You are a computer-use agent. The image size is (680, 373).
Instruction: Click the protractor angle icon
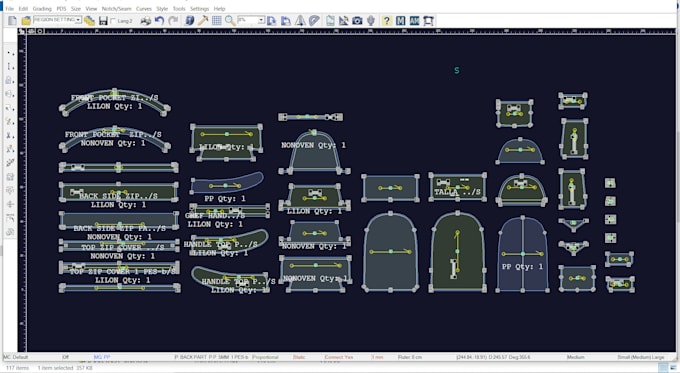314,20
